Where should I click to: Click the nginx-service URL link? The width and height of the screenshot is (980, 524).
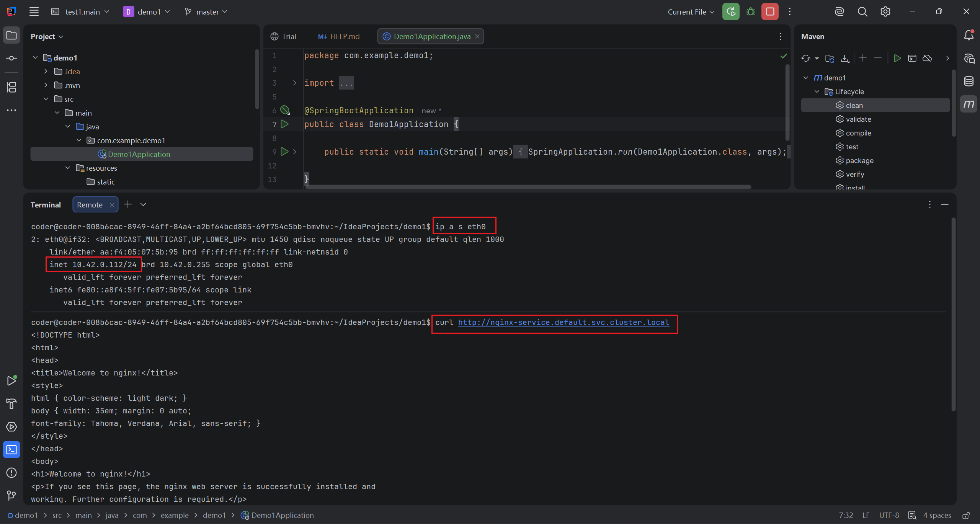pyautogui.click(x=563, y=323)
